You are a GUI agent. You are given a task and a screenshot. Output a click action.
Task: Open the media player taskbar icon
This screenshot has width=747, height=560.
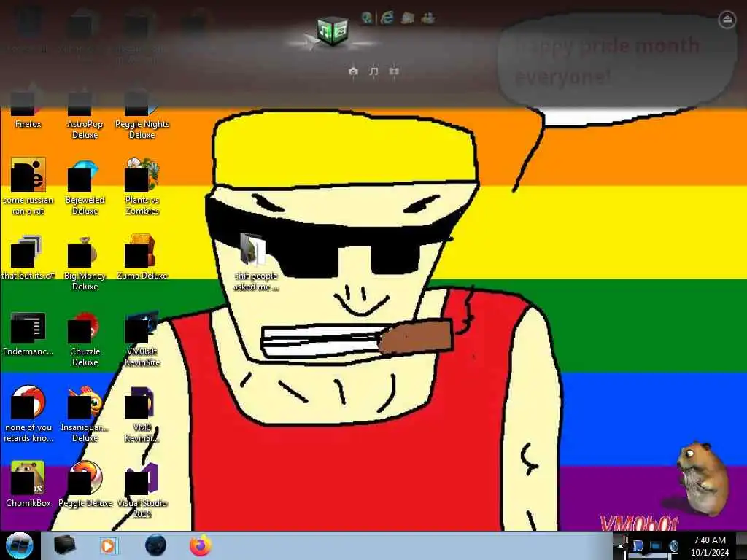[108, 545]
